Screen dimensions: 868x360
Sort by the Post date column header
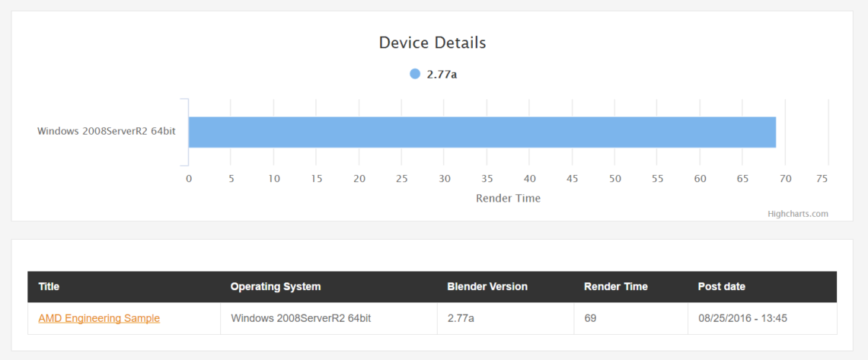721,286
